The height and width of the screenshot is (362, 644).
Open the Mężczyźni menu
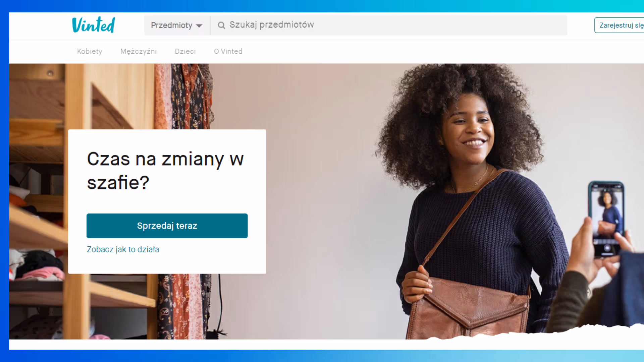(x=139, y=51)
